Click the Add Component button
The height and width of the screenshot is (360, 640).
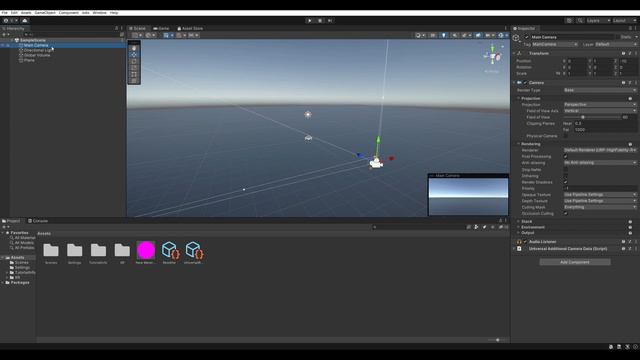[575, 262]
